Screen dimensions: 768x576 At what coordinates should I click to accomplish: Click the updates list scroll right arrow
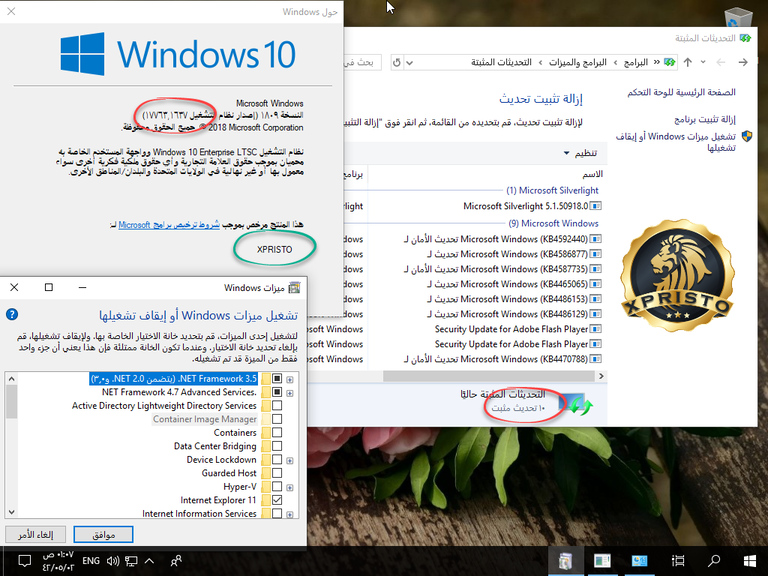click(x=601, y=376)
